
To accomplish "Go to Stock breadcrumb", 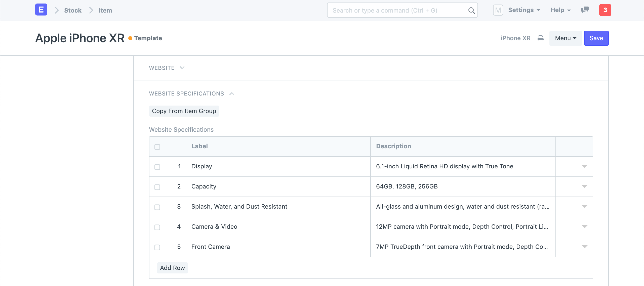I will pyautogui.click(x=73, y=10).
